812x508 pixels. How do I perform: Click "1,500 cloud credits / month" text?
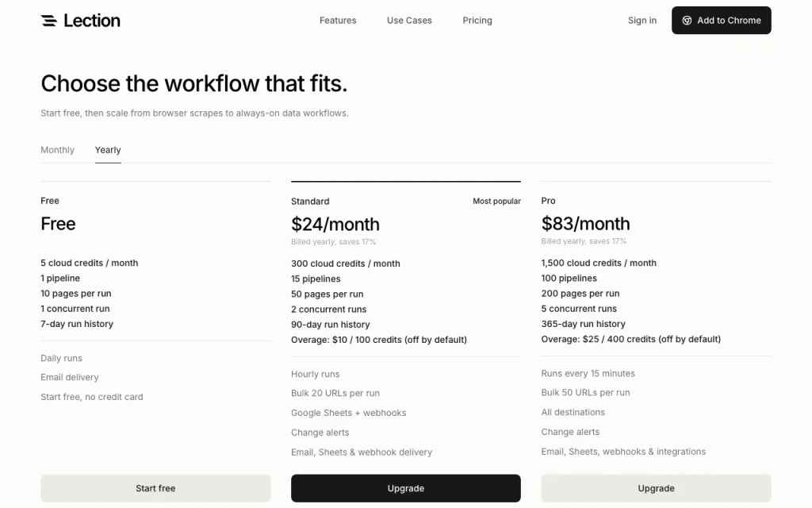point(599,263)
